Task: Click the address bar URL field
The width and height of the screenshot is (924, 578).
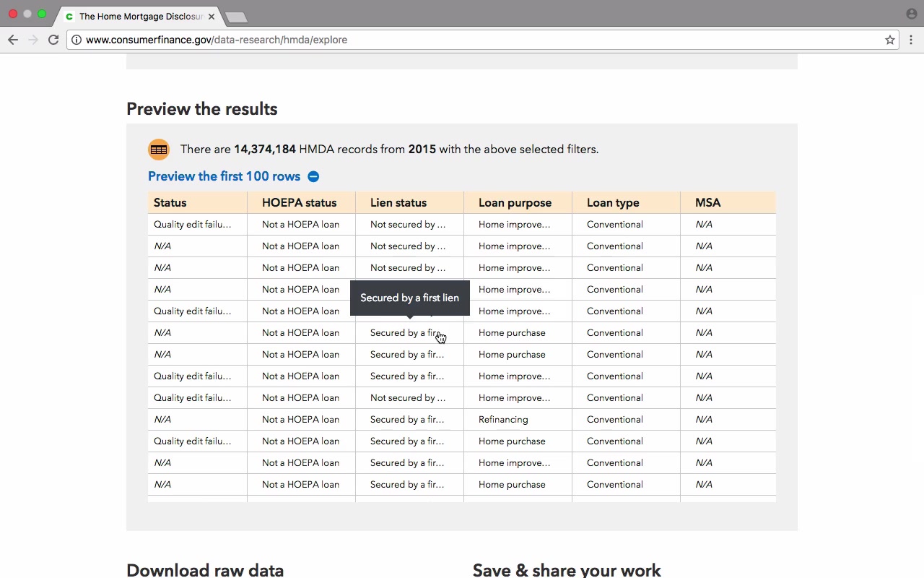Action: point(476,40)
